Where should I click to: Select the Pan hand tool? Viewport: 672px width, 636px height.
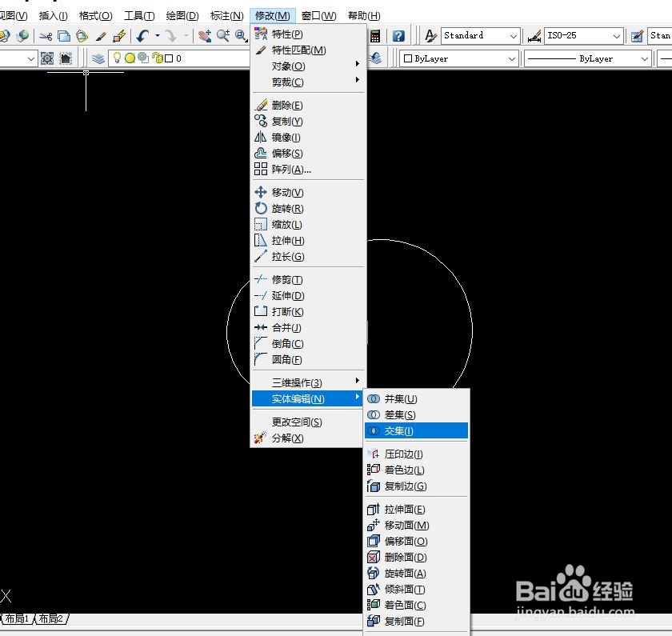205,36
